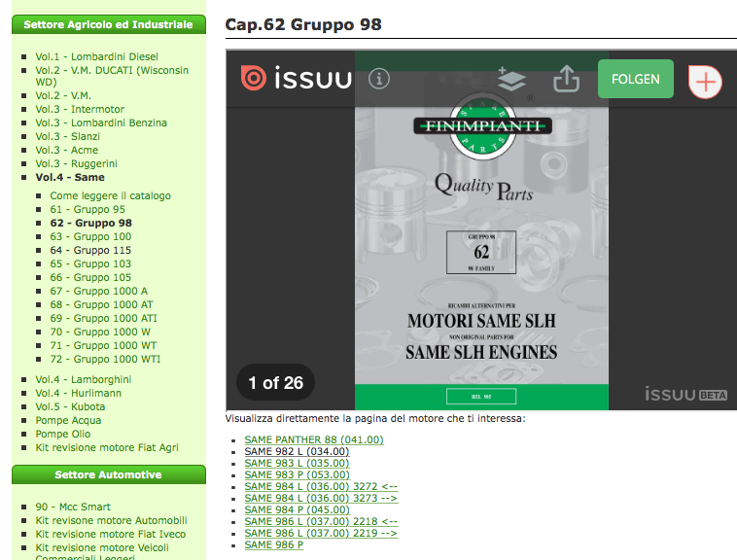Select 61 - Gruppo 95 submenu item
The width and height of the screenshot is (737, 560).
tap(88, 209)
